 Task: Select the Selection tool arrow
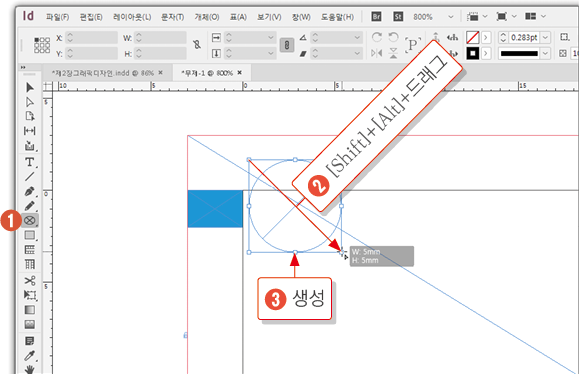coord(30,88)
